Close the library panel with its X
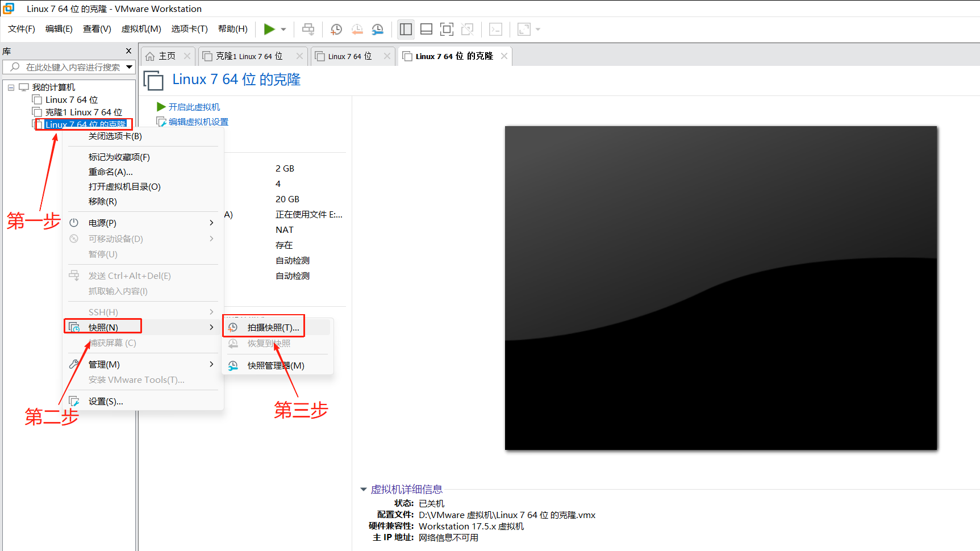Image resolution: width=980 pixels, height=551 pixels. (128, 51)
